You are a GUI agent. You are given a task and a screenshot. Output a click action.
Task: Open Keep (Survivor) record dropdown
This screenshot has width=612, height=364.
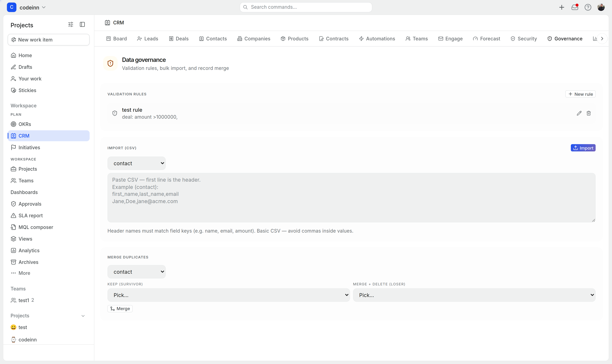point(229,295)
